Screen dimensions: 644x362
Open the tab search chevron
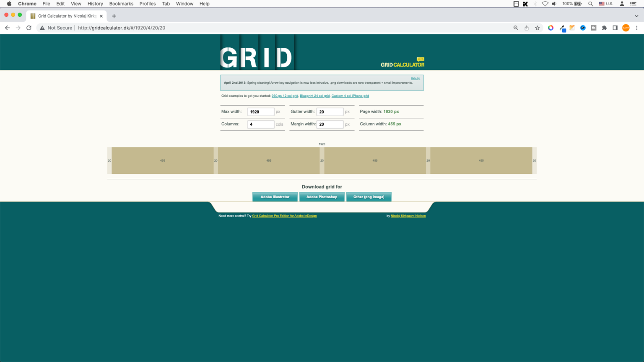click(x=636, y=16)
